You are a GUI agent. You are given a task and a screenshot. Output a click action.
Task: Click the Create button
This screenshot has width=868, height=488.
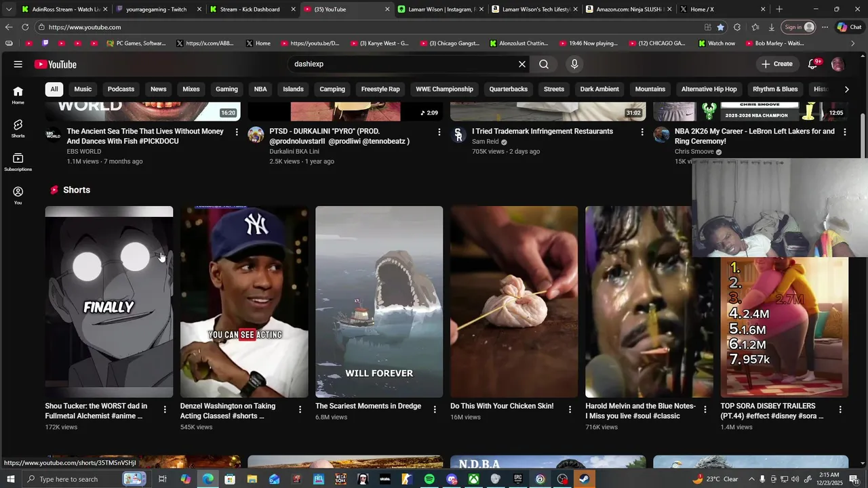click(x=777, y=64)
